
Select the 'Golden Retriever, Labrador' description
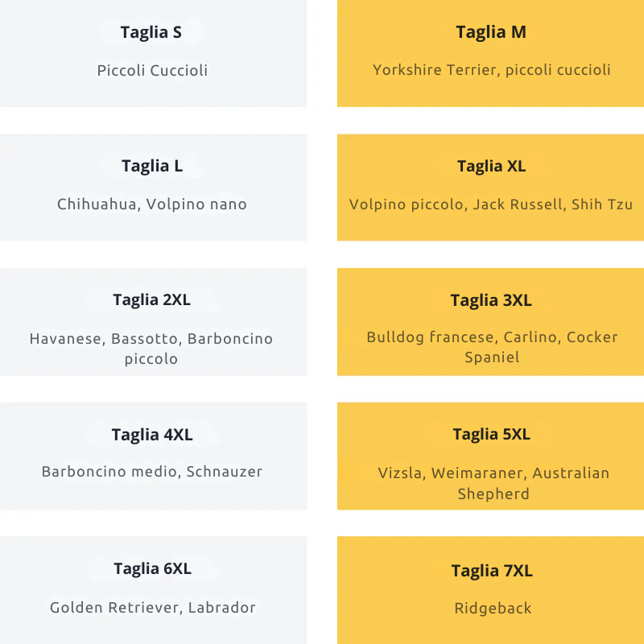(x=153, y=608)
